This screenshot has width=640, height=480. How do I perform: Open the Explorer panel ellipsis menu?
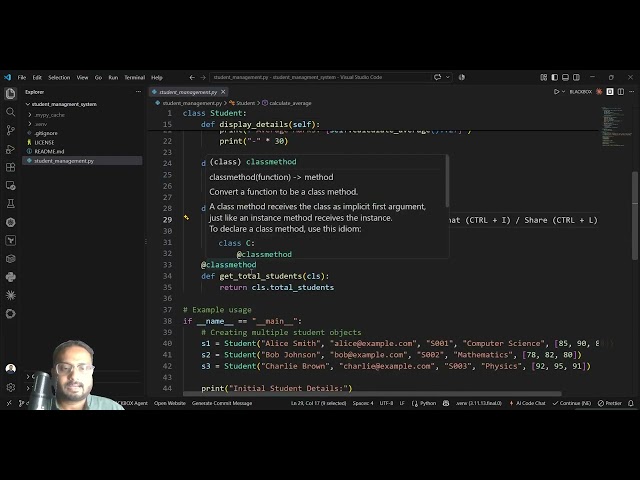138,92
